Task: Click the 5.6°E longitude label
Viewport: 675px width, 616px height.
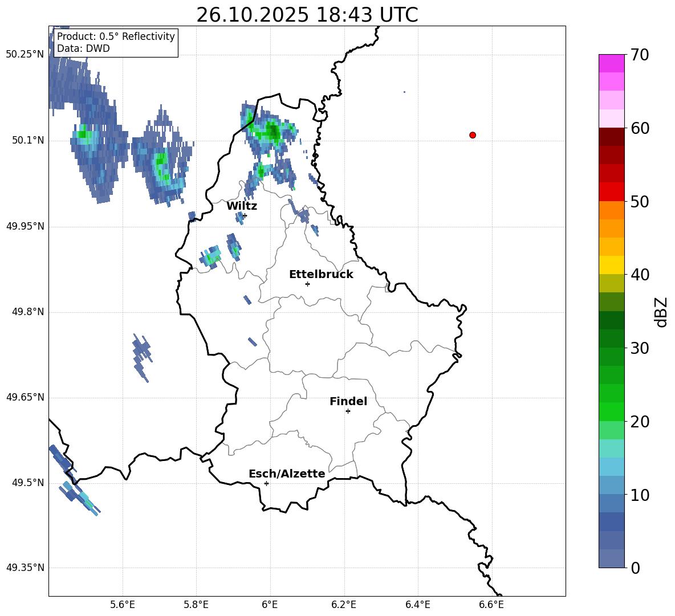Action: pyautogui.click(x=123, y=605)
